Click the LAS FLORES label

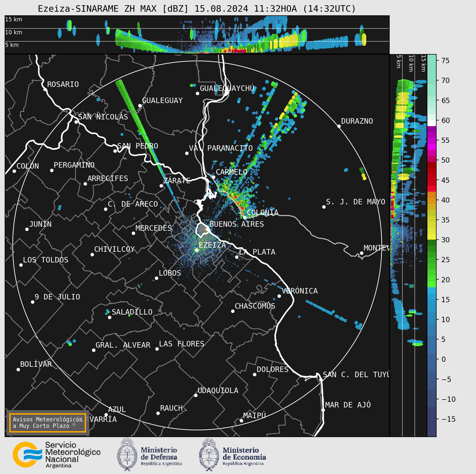[x=182, y=344]
